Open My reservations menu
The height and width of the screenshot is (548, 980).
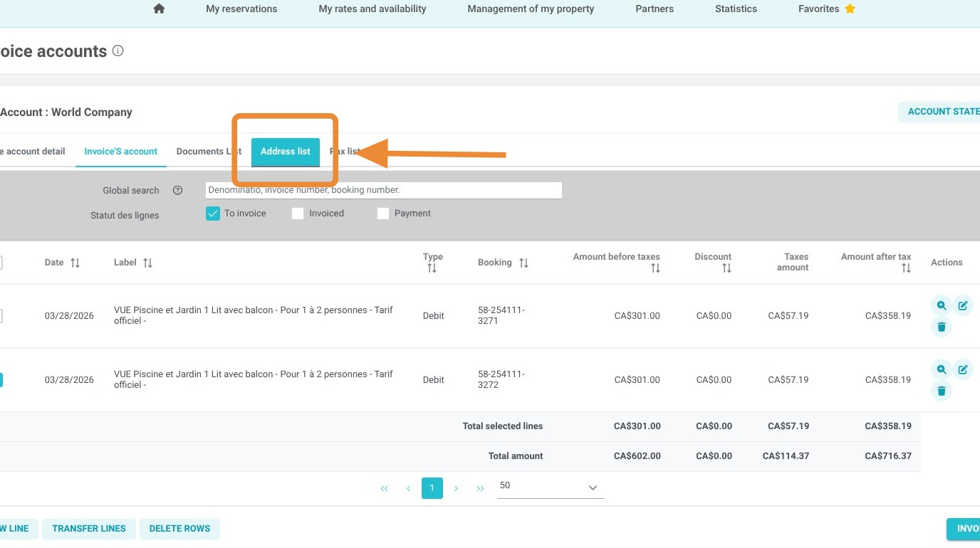coord(241,9)
